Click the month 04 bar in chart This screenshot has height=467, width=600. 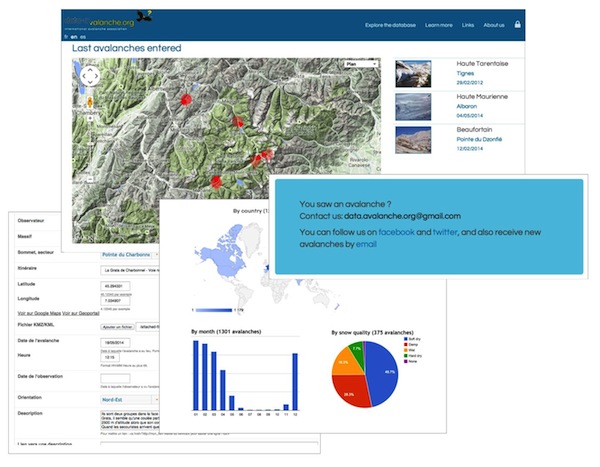point(223,390)
